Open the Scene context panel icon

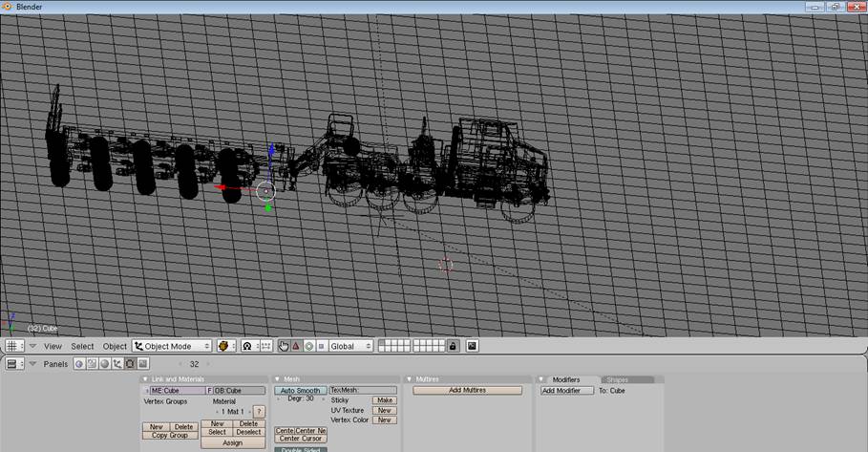click(142, 364)
